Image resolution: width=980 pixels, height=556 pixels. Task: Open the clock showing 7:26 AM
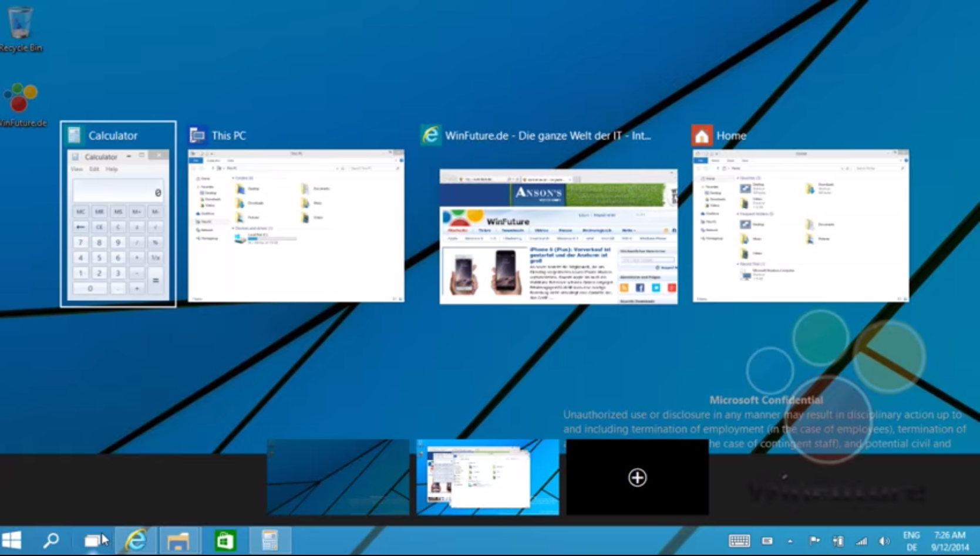949,541
